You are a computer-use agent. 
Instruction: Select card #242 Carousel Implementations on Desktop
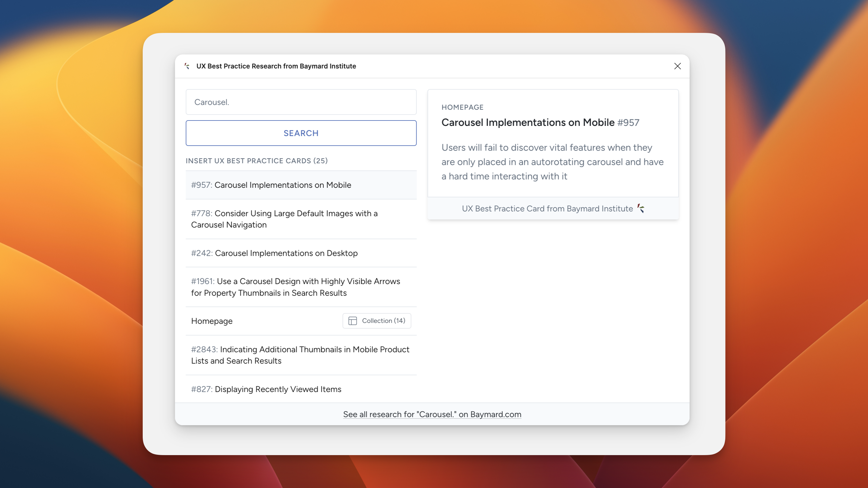tap(301, 253)
